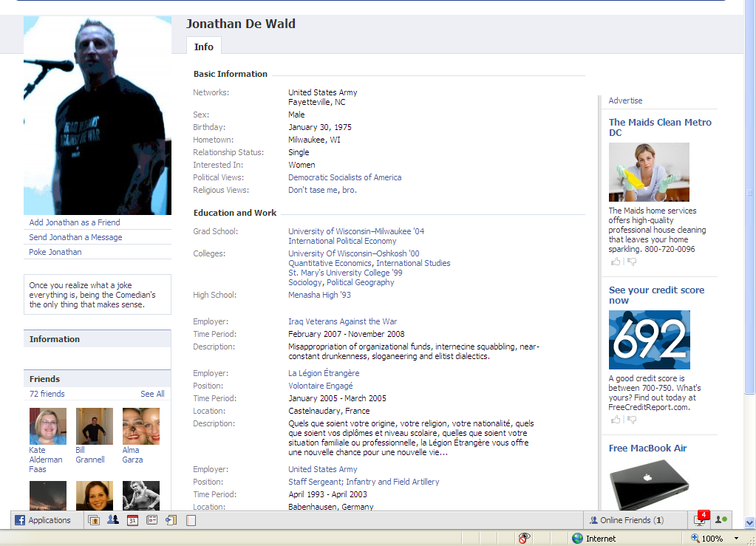Click Send Jonathan a Message
Screen dimensions: 756x546
(x=75, y=237)
